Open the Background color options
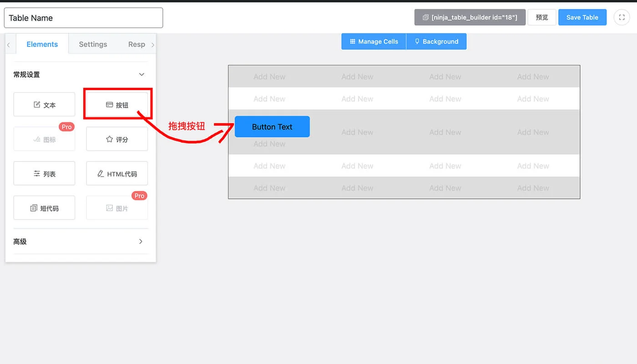 coord(436,41)
